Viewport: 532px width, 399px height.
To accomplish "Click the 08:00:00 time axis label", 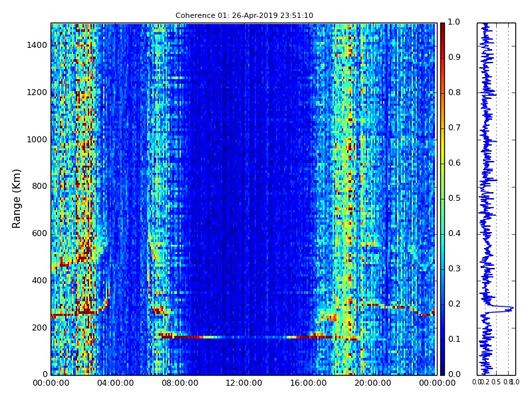I will click(x=180, y=383).
